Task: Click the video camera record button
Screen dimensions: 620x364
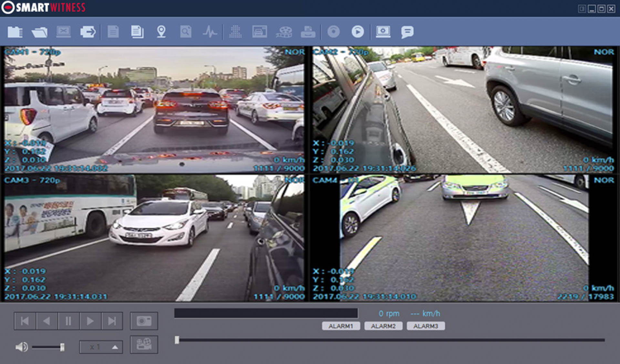Action: (144, 344)
